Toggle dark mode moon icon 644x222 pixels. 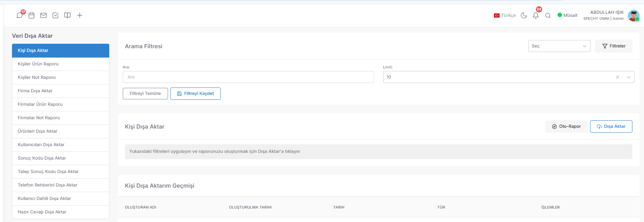pyautogui.click(x=524, y=15)
